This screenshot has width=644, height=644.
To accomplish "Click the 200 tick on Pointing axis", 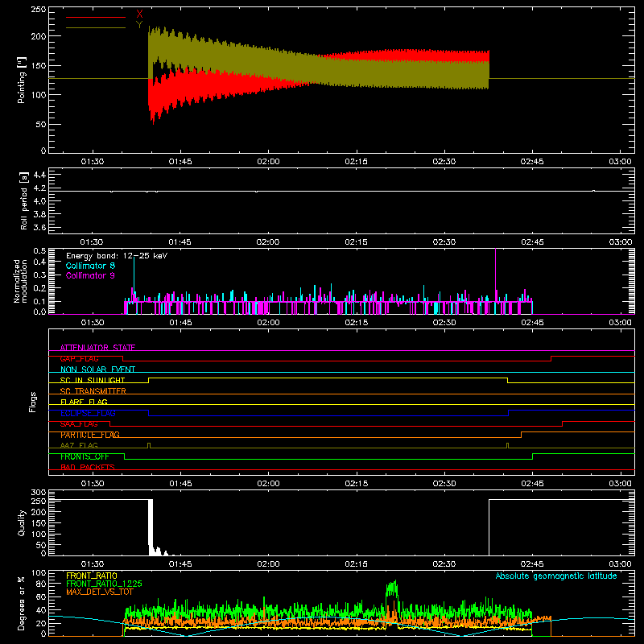I will 39,36.
